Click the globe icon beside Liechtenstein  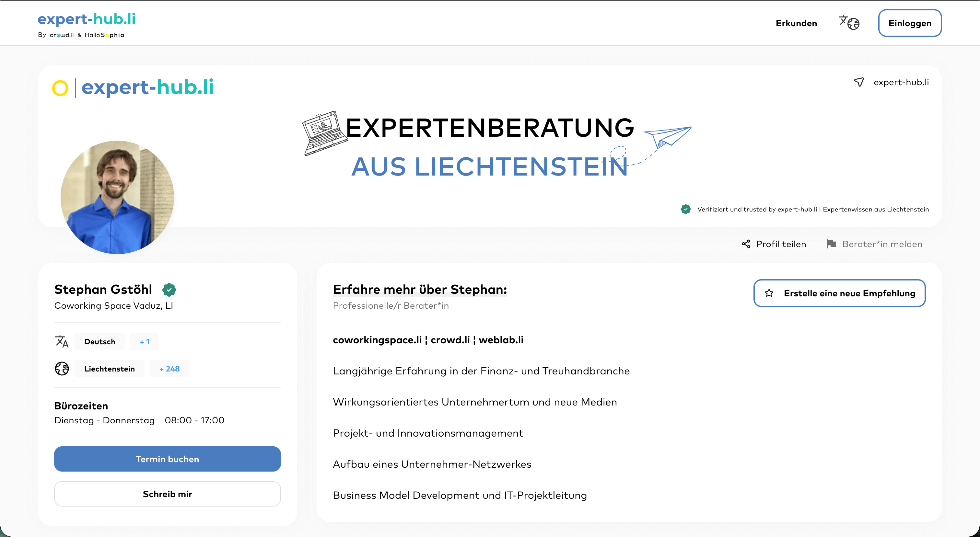coord(62,369)
